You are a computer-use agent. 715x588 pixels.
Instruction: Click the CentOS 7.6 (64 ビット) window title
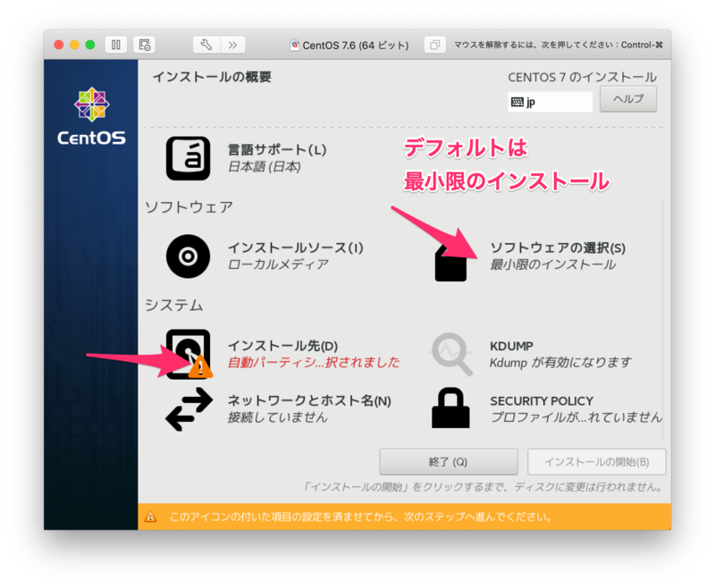tap(356, 45)
